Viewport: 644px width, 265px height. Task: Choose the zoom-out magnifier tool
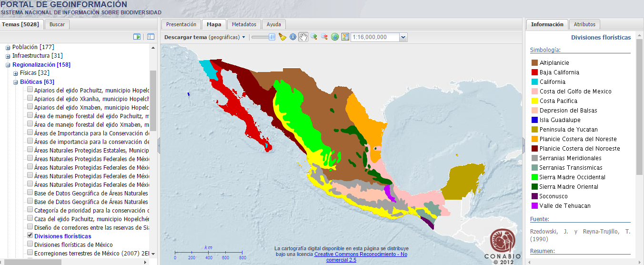pyautogui.click(x=324, y=37)
